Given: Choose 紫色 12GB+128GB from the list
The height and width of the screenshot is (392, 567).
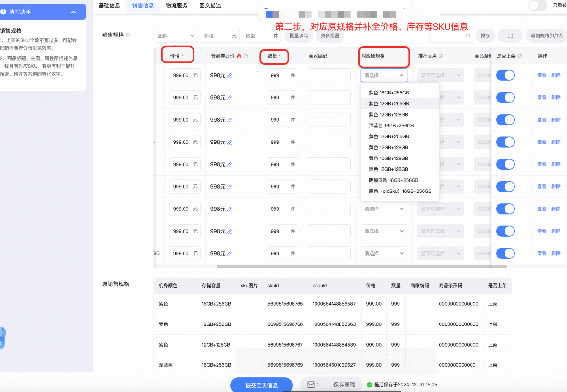Looking at the screenshot, I should click(x=400, y=115).
